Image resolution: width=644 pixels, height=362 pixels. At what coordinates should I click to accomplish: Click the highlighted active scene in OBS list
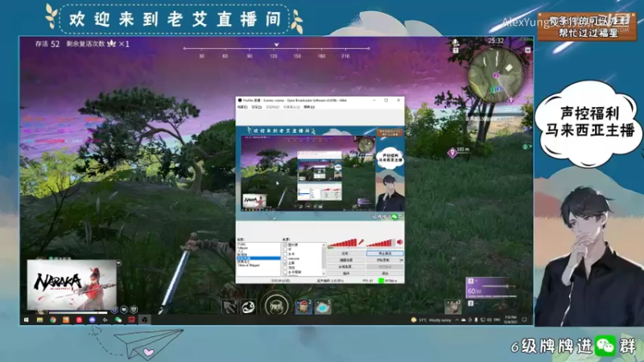pos(258,258)
